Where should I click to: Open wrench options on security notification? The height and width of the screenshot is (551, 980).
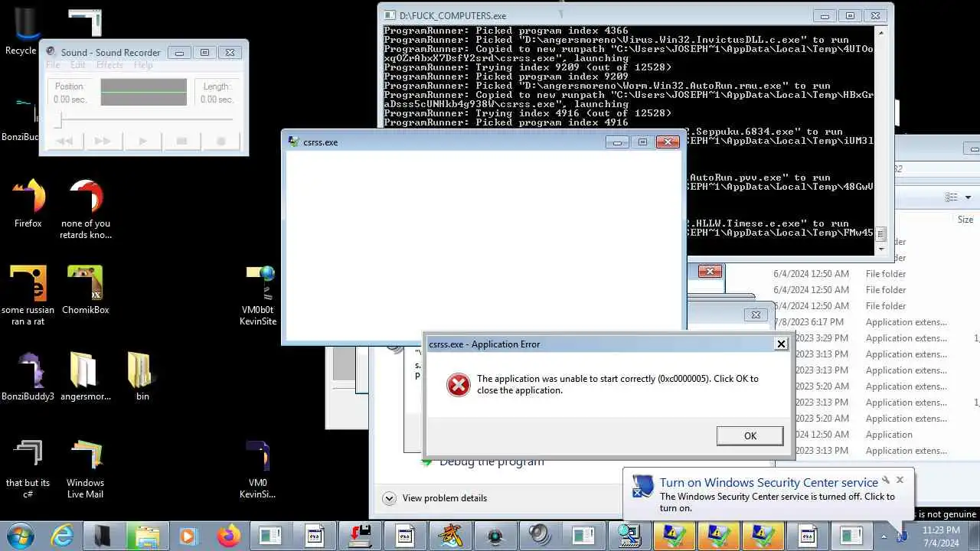coord(885,481)
